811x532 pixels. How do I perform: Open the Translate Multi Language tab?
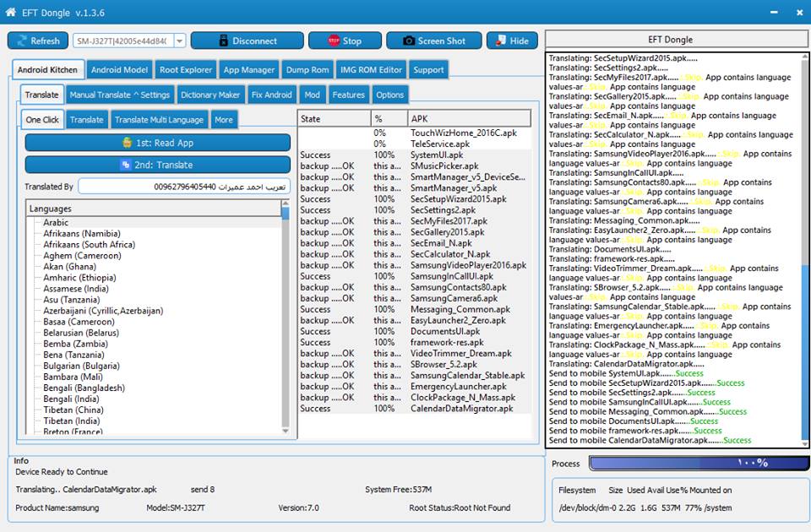159,120
